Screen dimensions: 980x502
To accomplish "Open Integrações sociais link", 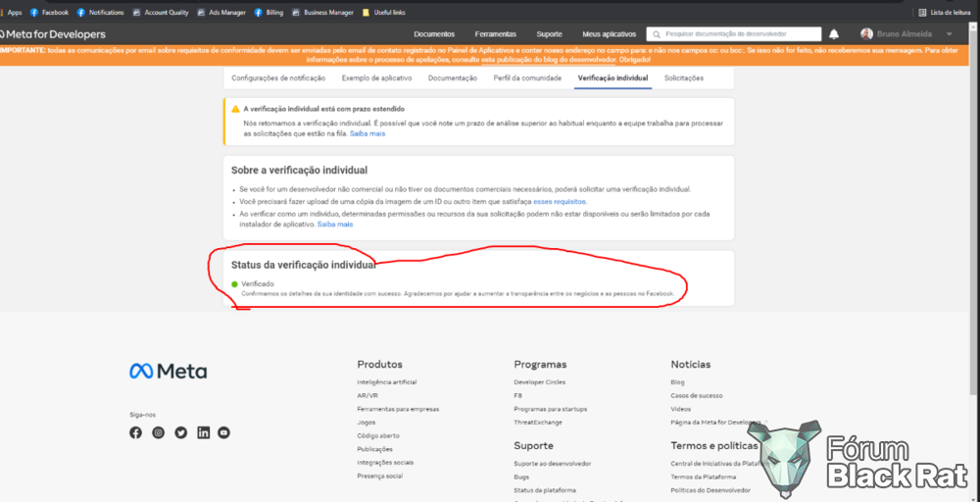I will click(385, 463).
